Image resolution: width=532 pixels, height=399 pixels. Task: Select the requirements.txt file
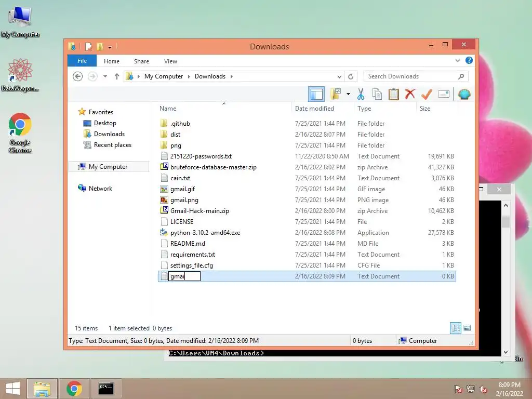click(193, 255)
